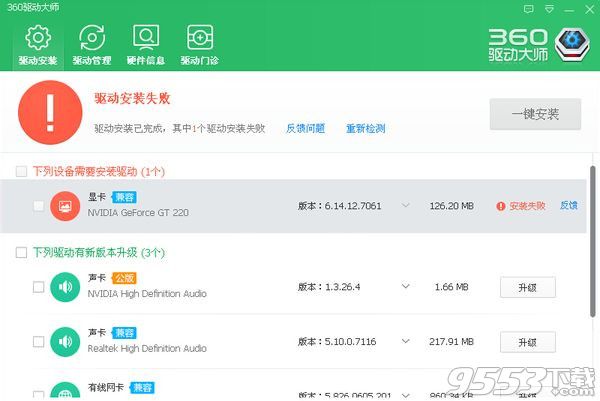Click the 公版 badge next to 声卡
This screenshot has height=401, width=600.
pyautogui.click(x=124, y=278)
